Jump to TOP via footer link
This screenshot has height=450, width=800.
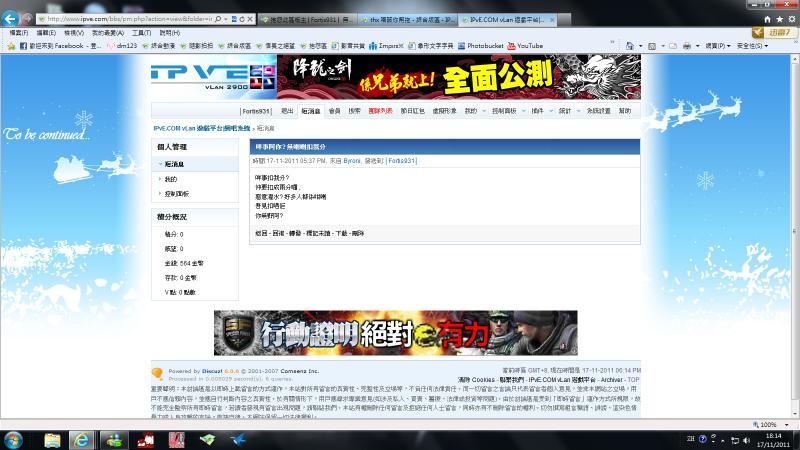tap(633, 380)
